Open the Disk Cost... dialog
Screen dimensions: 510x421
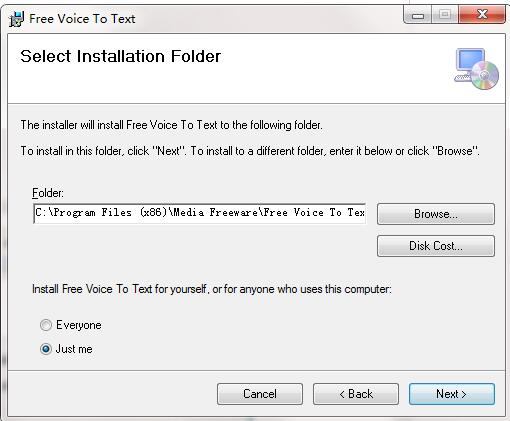436,246
